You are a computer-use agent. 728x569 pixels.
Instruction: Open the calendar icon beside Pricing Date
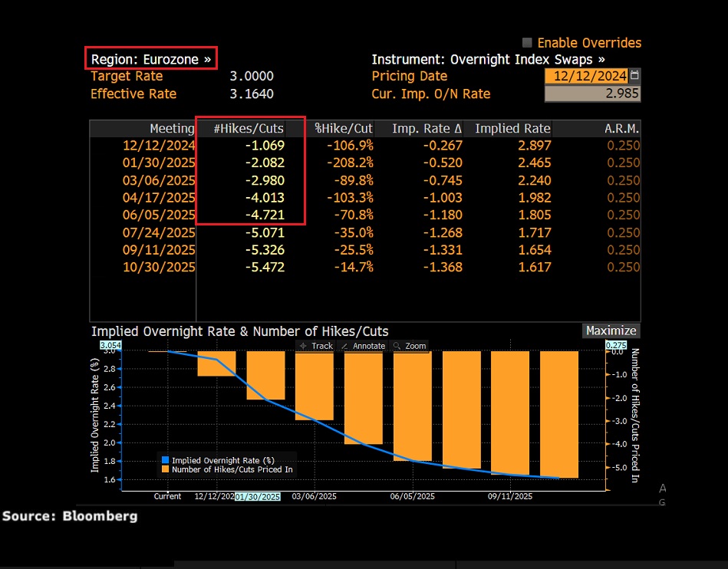tap(634, 76)
